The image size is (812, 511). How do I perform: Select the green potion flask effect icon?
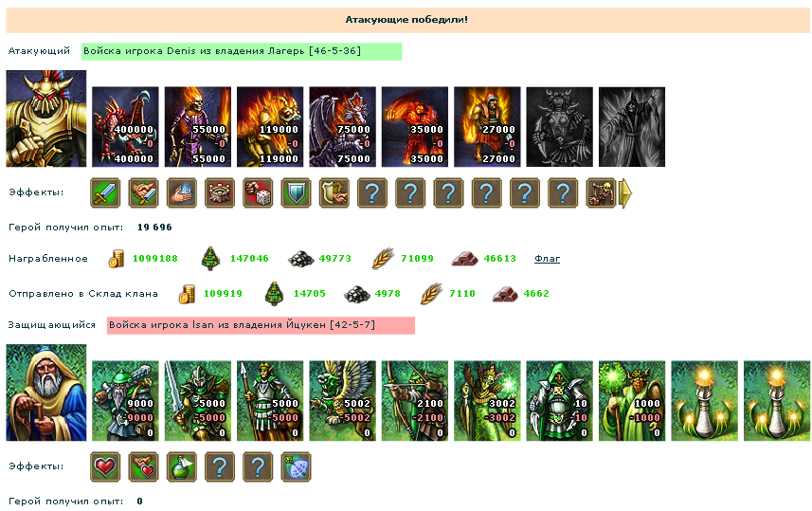point(182,467)
